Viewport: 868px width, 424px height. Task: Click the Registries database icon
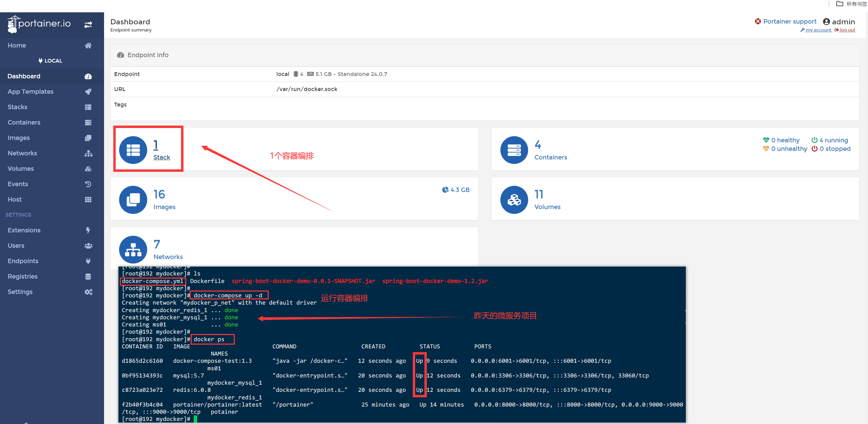88,277
